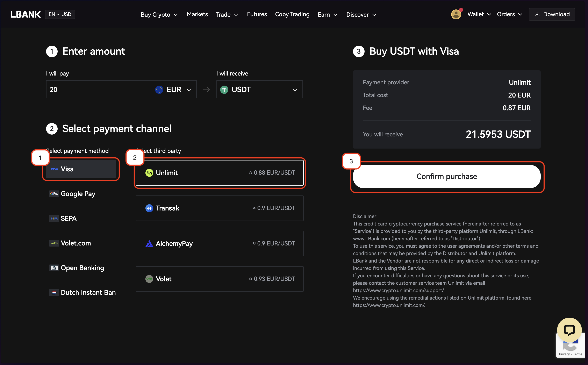Viewport: 588px width, 365px height.
Task: Expand the Earn dropdown
Action: point(327,15)
